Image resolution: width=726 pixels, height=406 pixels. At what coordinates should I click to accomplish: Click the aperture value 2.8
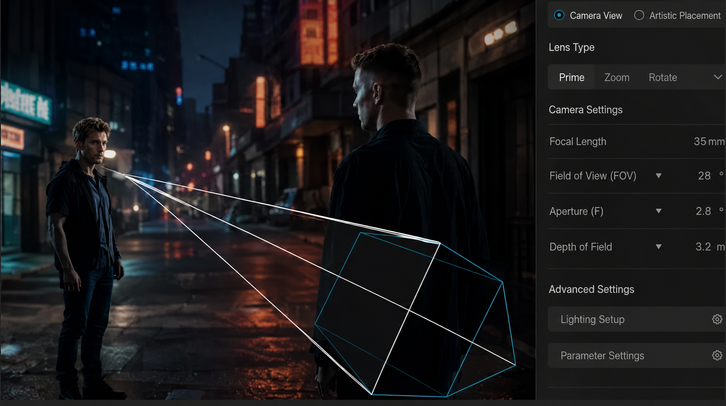pyautogui.click(x=703, y=211)
